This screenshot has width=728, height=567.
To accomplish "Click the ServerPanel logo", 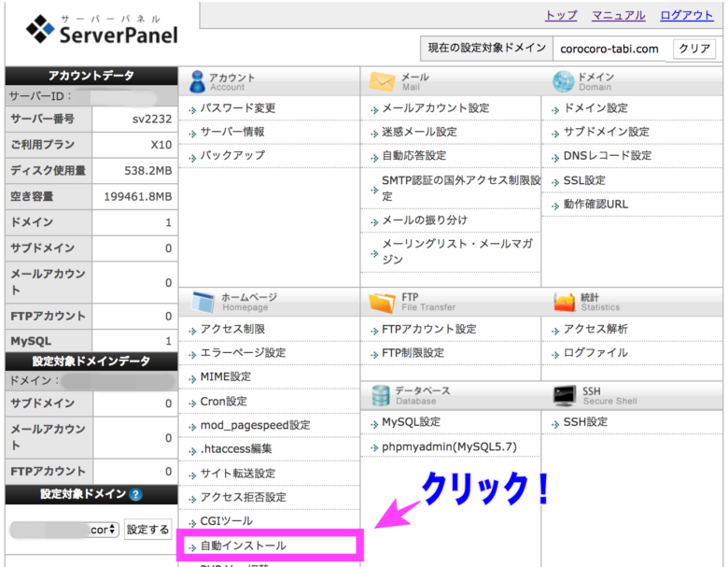I will [102, 29].
